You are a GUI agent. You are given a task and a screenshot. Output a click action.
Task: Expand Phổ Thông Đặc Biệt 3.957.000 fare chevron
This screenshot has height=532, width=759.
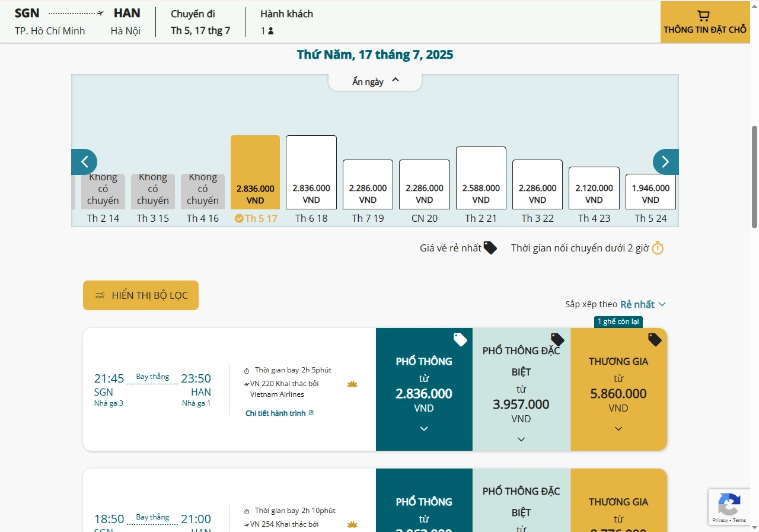[x=521, y=439]
